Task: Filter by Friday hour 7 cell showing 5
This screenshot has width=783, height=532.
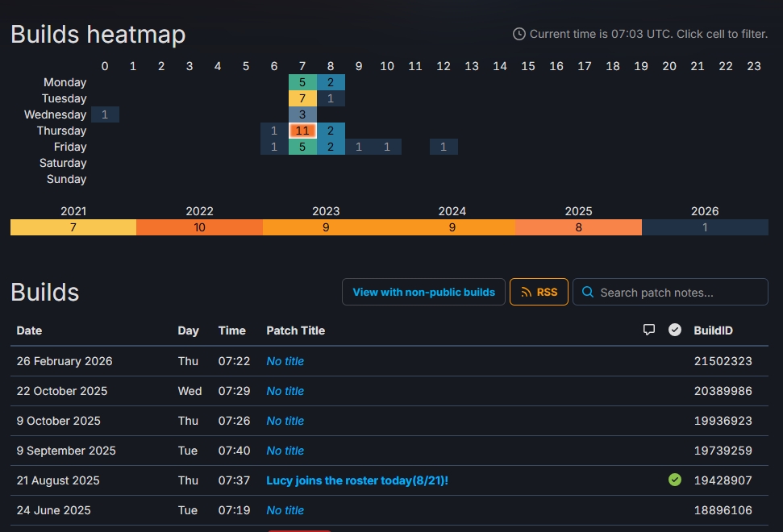Action: click(302, 147)
